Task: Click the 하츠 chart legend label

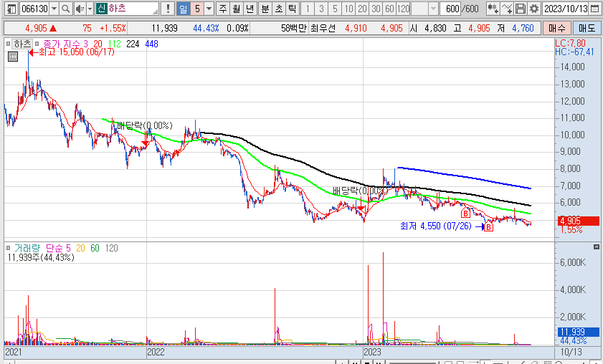Action: pos(22,44)
